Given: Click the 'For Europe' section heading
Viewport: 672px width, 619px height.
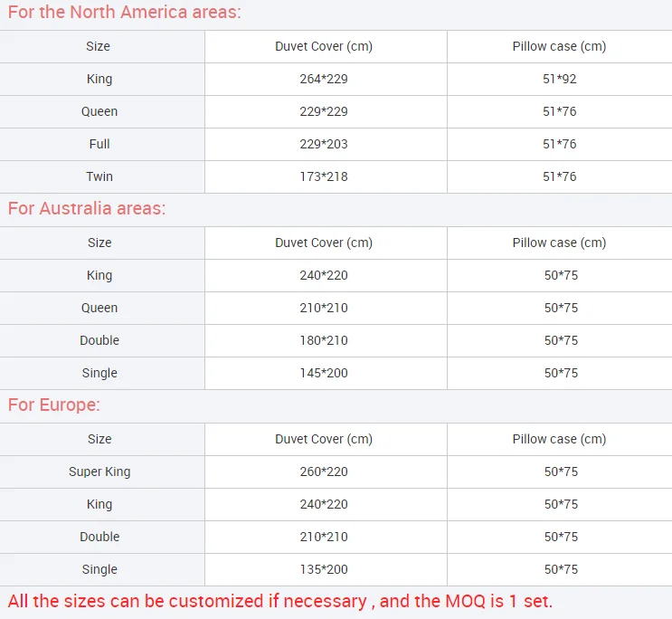Looking at the screenshot, I should click(53, 405).
